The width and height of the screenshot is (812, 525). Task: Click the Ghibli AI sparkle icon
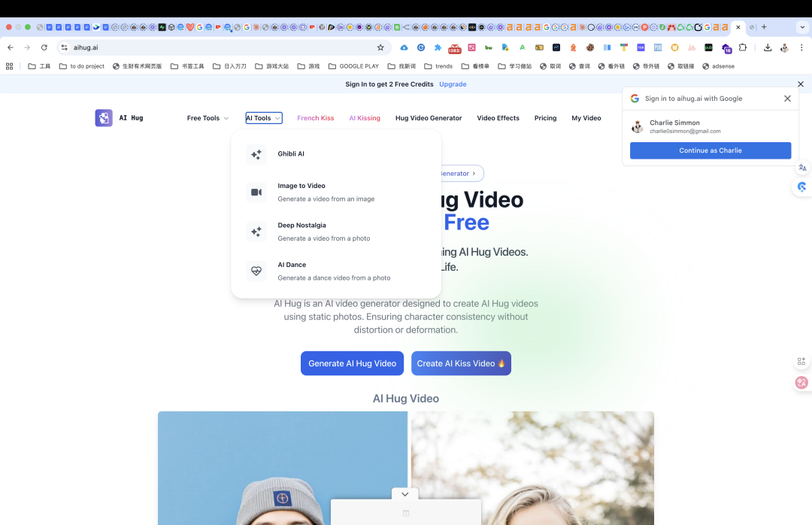(x=256, y=154)
